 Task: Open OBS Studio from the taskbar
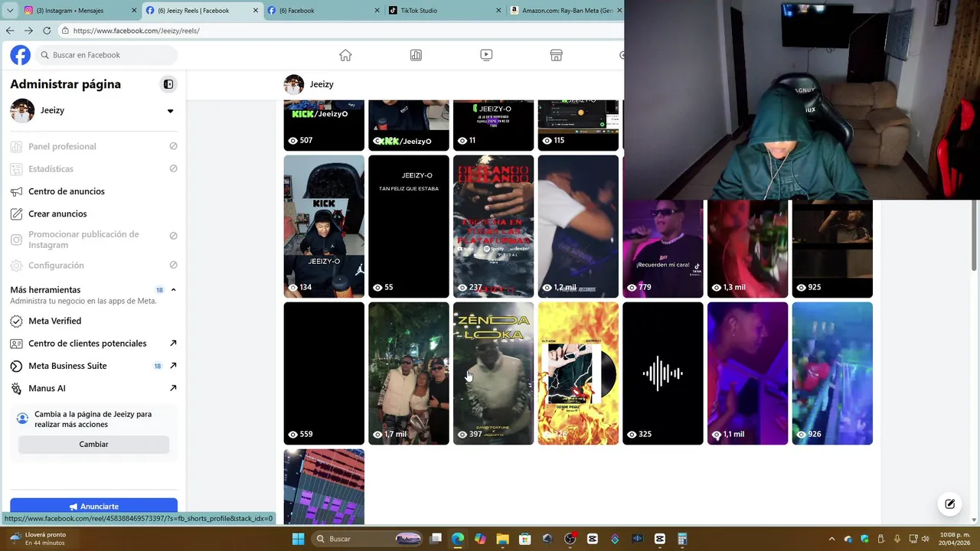[x=570, y=539]
